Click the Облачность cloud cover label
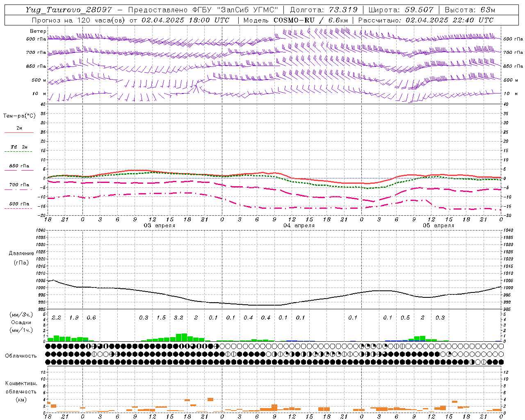The width and height of the screenshot is (525, 420). pos(21,356)
